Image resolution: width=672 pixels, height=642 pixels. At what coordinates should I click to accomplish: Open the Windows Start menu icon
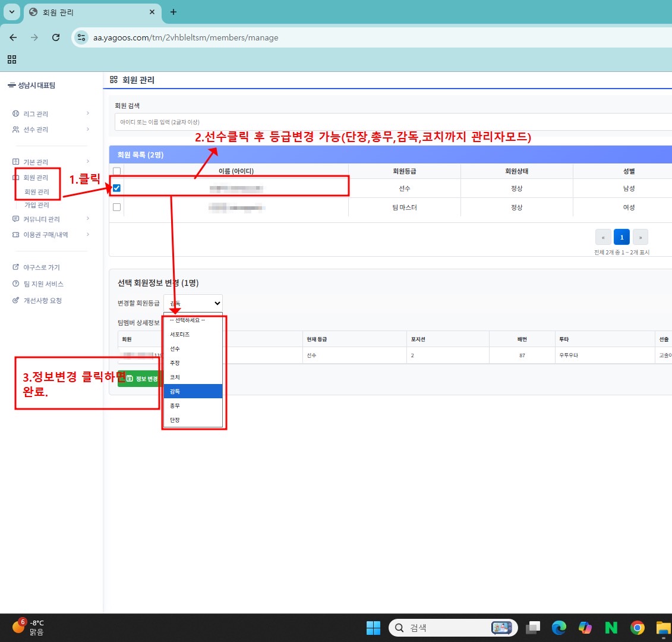373,628
